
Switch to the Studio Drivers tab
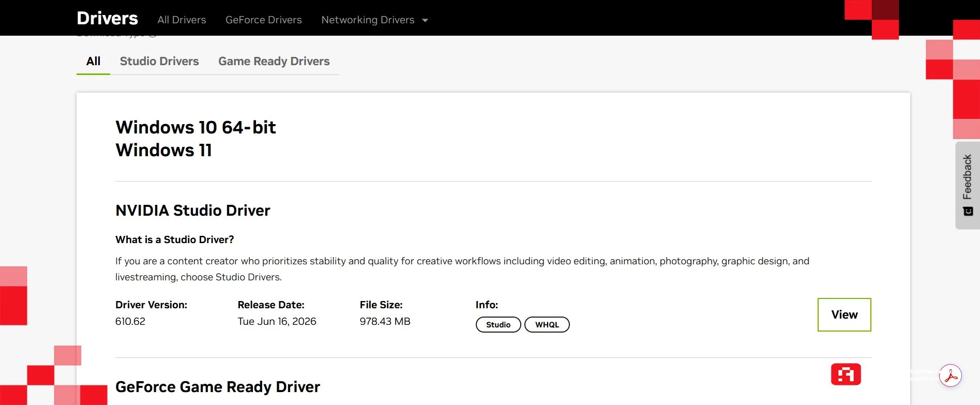click(x=159, y=62)
